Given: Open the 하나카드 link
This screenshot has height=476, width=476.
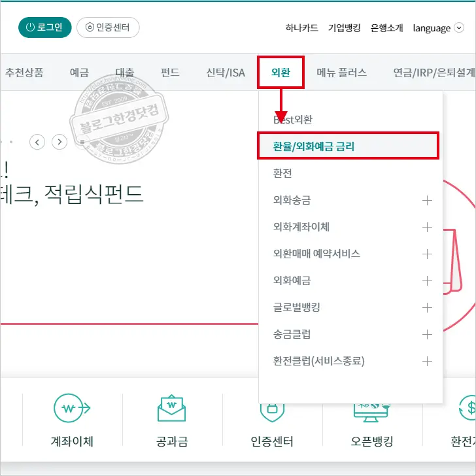Looking at the screenshot, I should pos(302,28).
